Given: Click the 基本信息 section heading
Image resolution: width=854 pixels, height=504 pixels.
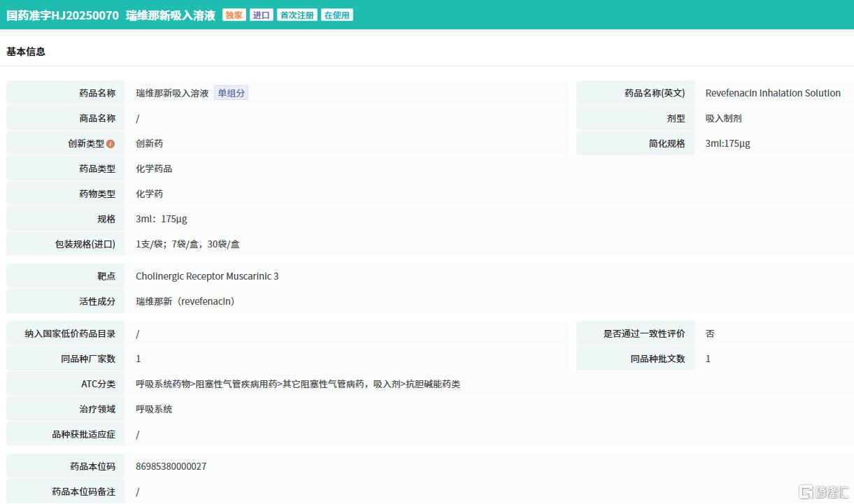Looking at the screenshot, I should tap(26, 52).
